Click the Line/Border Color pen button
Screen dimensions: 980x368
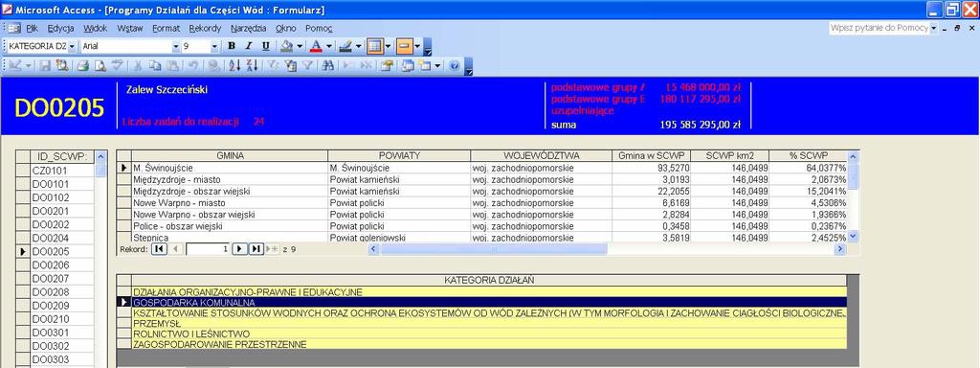(x=345, y=46)
